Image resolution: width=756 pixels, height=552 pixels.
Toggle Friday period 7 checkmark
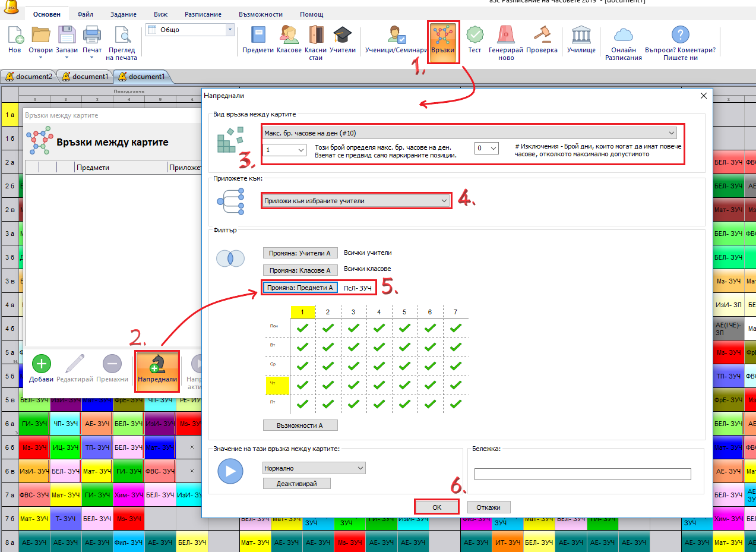[x=454, y=404]
